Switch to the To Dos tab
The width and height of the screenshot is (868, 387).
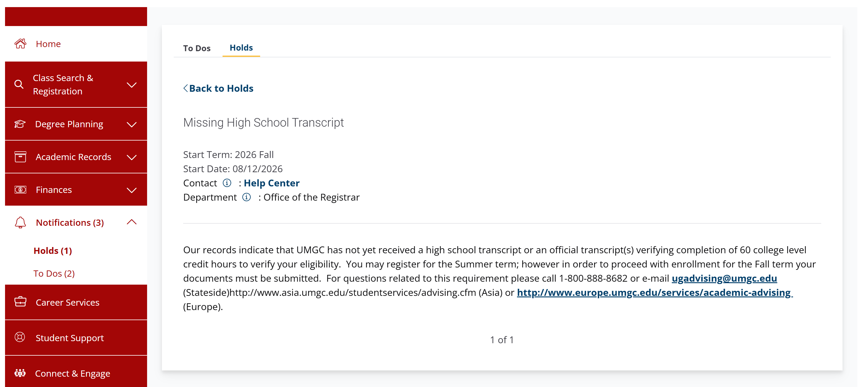pos(197,48)
